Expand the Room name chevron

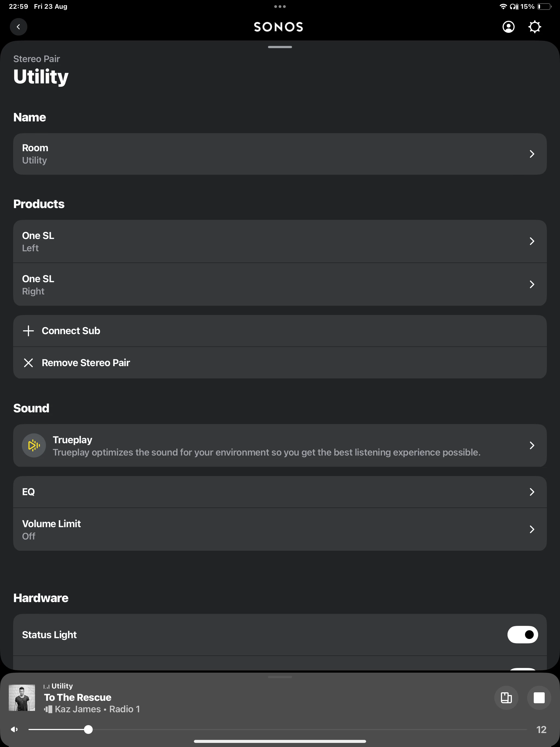pyautogui.click(x=532, y=154)
